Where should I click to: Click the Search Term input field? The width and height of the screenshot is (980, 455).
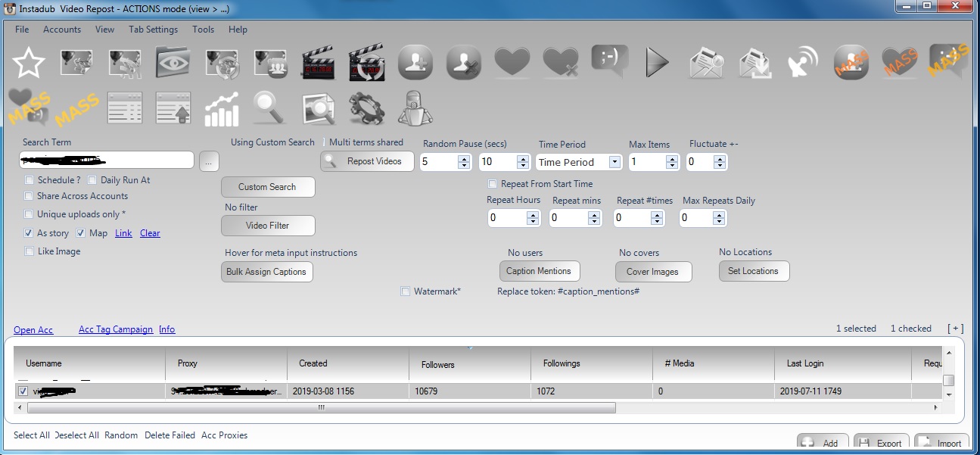(107, 160)
